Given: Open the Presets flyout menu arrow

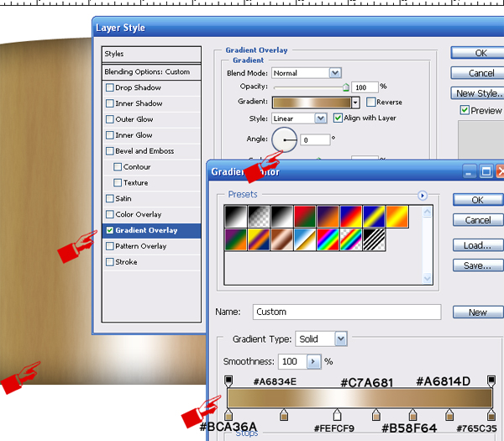Looking at the screenshot, I should coord(423,195).
